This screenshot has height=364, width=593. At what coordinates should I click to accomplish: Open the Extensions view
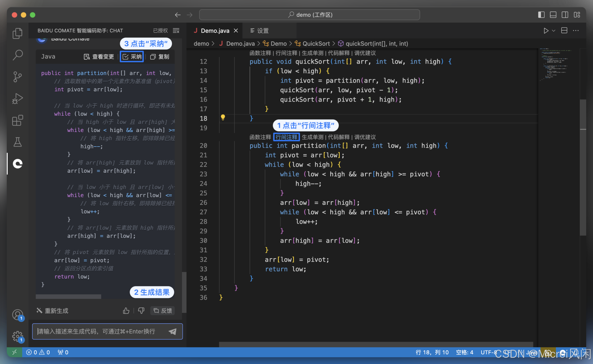point(18,120)
